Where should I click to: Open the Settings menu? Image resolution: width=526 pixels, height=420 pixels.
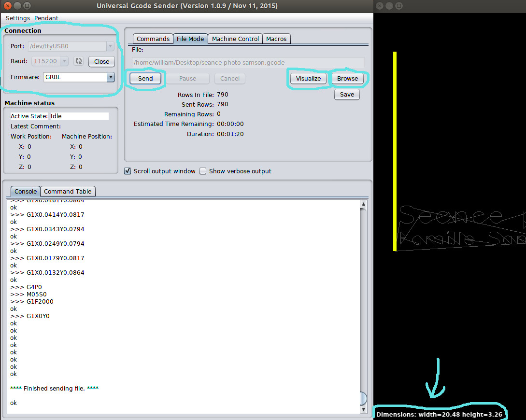pyautogui.click(x=17, y=18)
